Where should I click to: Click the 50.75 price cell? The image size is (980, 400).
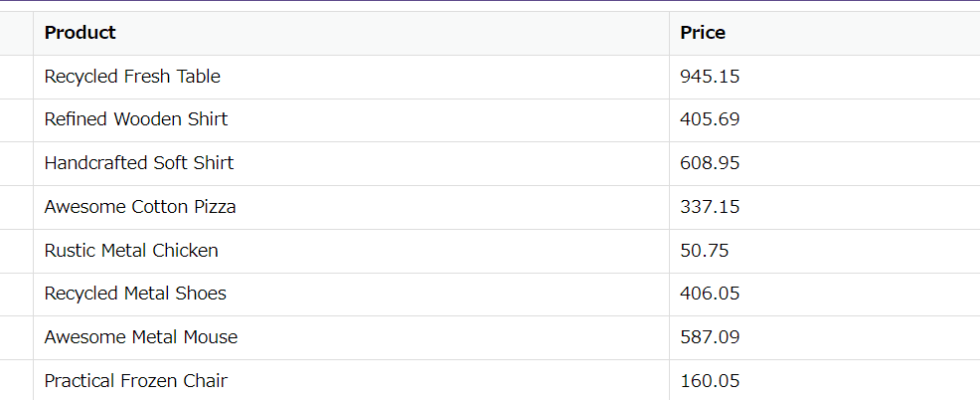pyautogui.click(x=705, y=251)
